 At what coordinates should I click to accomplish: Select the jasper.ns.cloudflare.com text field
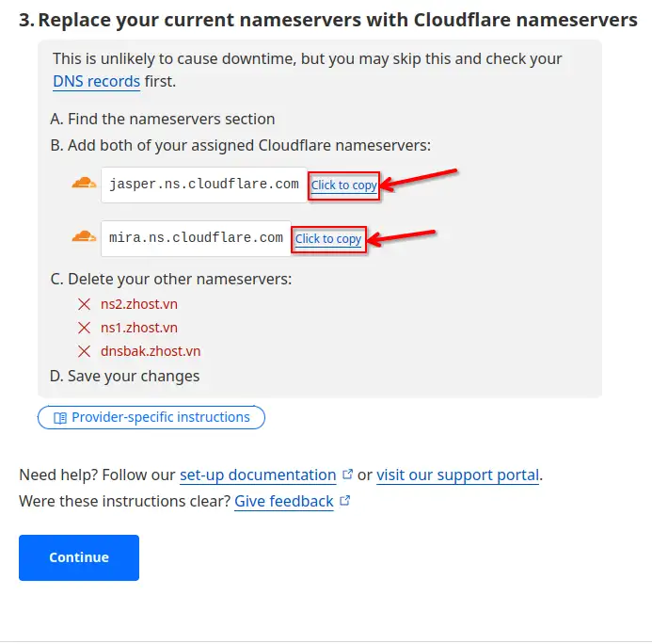(204, 185)
